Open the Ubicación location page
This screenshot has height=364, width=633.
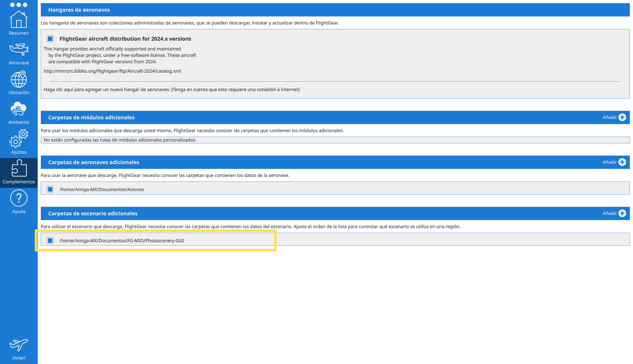coord(19,83)
